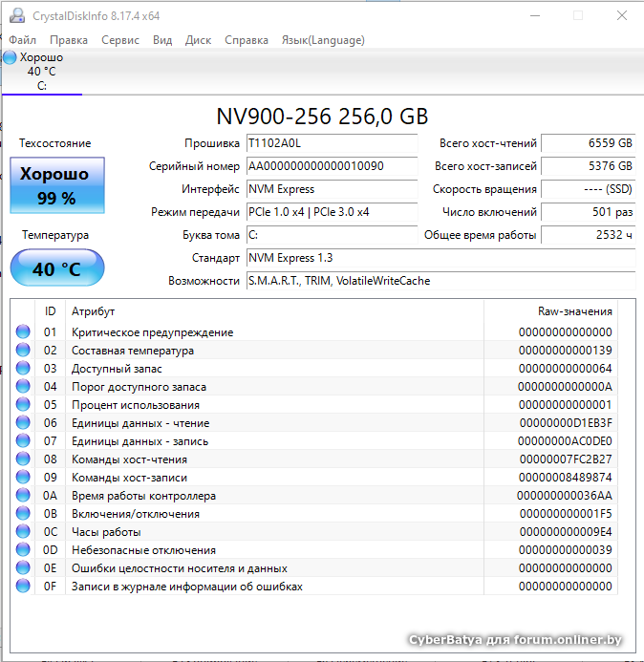This screenshot has width=644, height=662.
Task: Click status orb for Составная температура row
Action: click(x=23, y=351)
